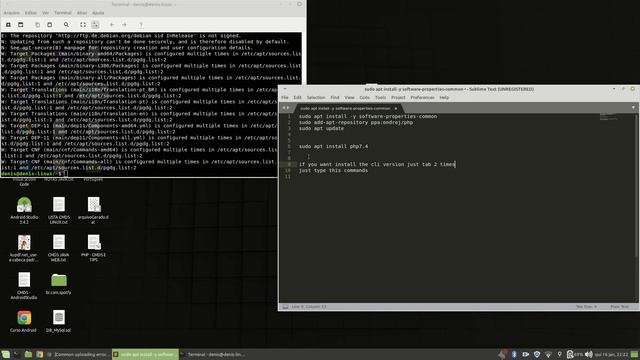Open the Ajuda menu in Terminal
Image resolution: width=640 pixels, height=360 pixels.
(98, 13)
